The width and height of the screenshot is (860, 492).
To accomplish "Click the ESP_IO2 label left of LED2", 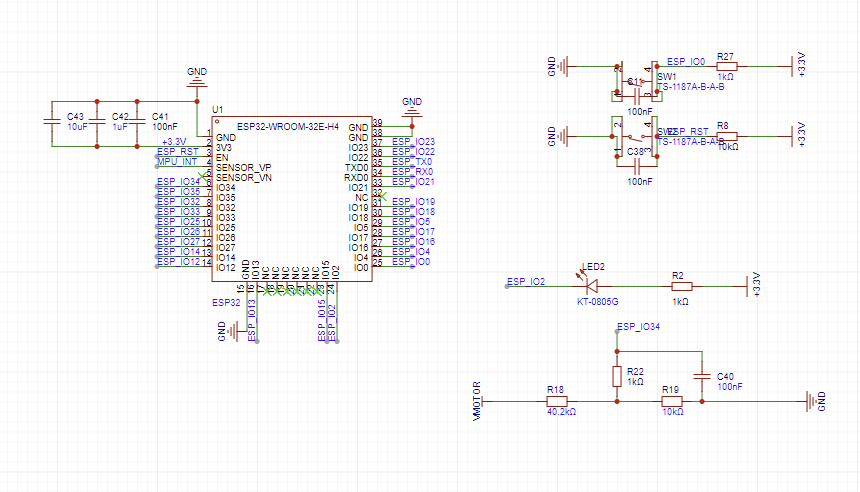I will point(526,281).
